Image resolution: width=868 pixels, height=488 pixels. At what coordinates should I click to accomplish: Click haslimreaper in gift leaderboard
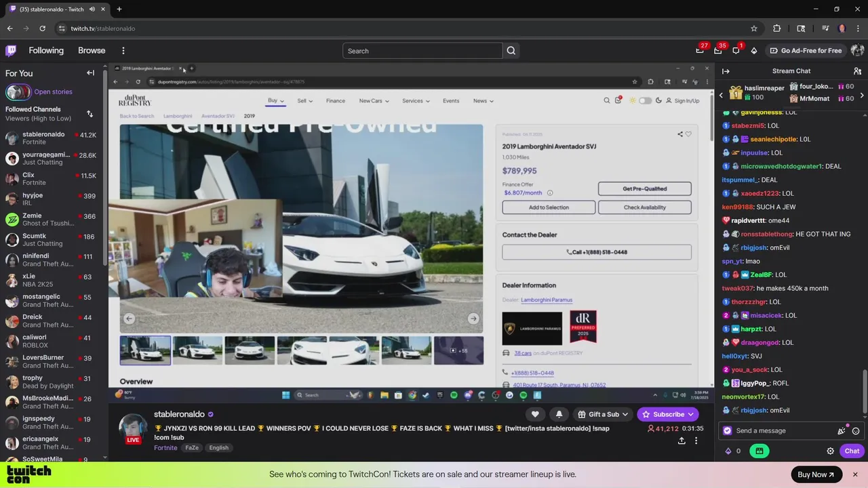tap(764, 88)
